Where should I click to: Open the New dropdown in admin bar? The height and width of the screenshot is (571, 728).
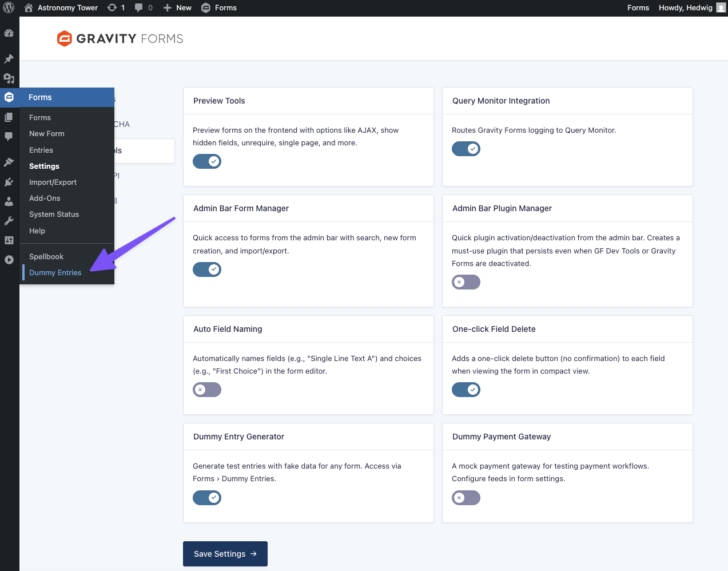point(177,8)
